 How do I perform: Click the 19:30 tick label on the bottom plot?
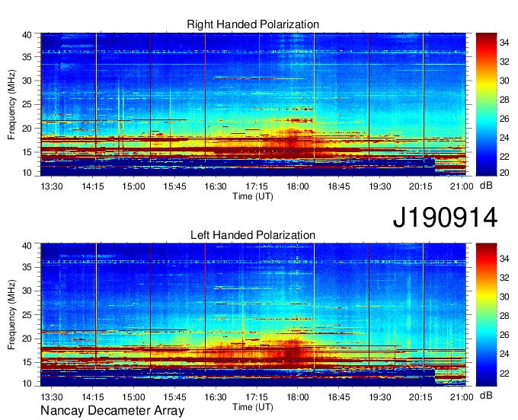pyautogui.click(x=380, y=397)
